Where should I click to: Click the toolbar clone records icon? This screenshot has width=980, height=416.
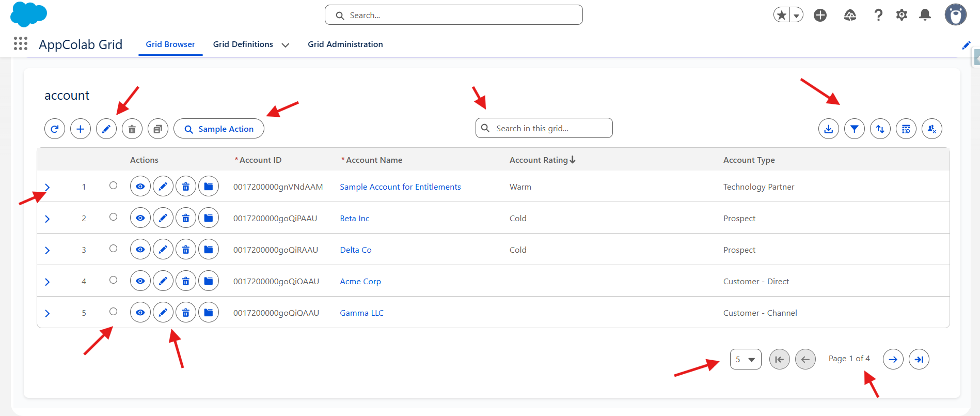tap(158, 129)
